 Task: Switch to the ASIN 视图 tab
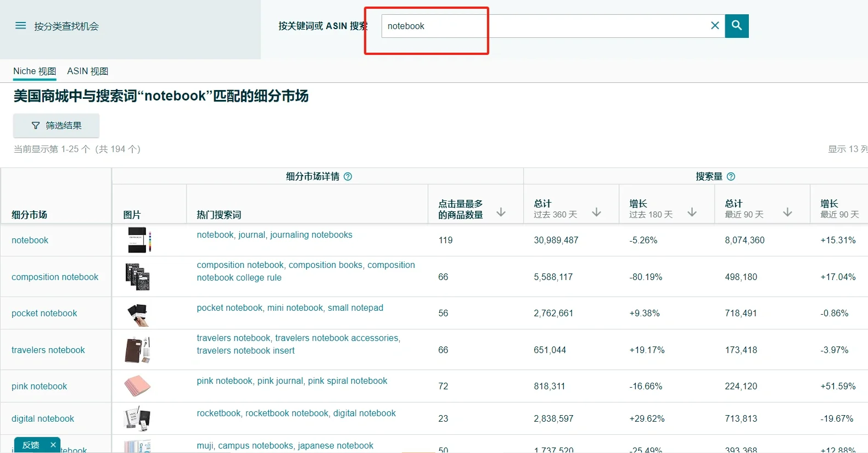[x=87, y=71]
